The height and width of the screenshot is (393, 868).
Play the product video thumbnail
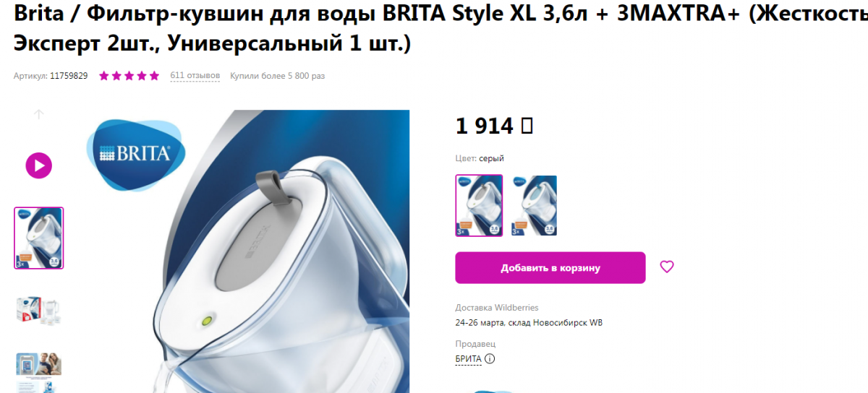pos(39,165)
